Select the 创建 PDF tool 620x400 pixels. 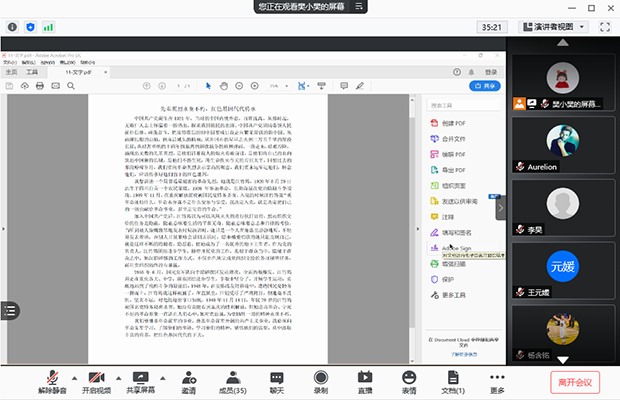point(453,123)
